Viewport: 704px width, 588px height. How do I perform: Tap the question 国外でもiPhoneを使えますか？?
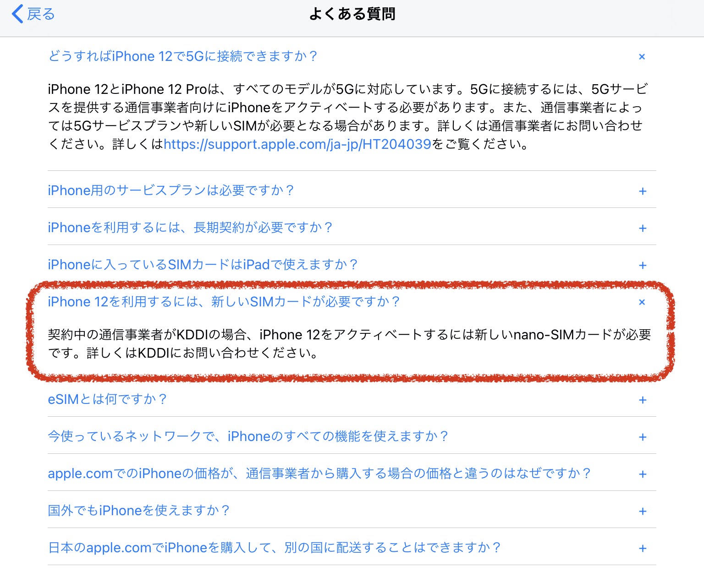138,511
